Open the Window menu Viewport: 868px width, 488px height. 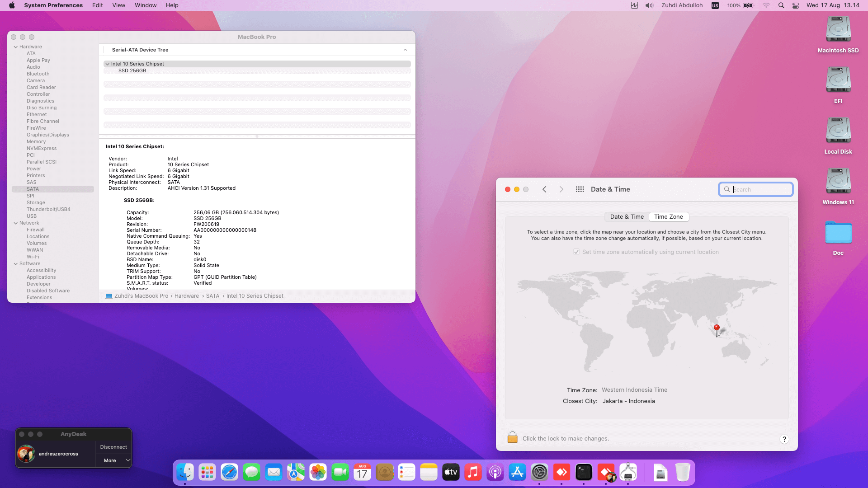[145, 5]
